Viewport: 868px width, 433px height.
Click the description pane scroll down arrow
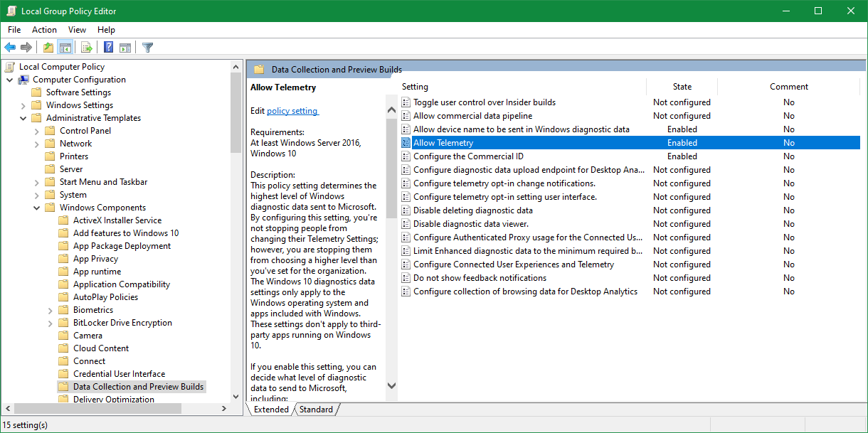pos(391,385)
